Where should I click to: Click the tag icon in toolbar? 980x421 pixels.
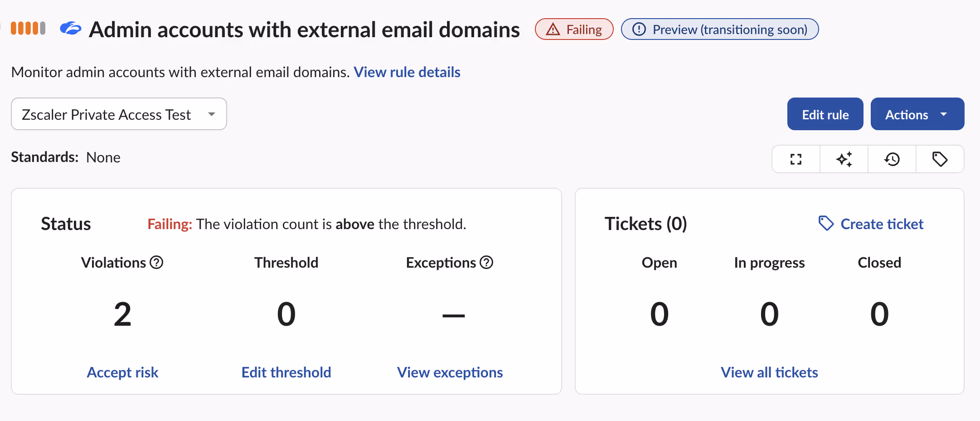(x=940, y=159)
